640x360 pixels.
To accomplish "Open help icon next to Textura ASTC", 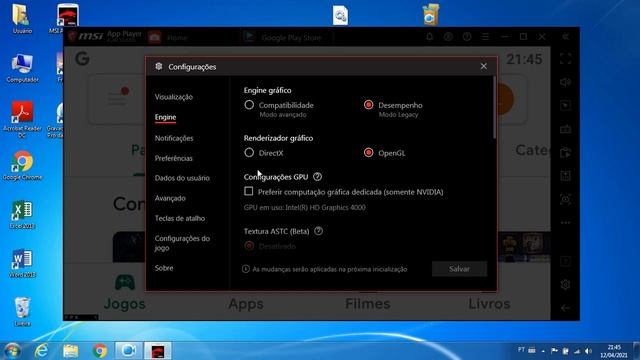I will [x=318, y=231].
